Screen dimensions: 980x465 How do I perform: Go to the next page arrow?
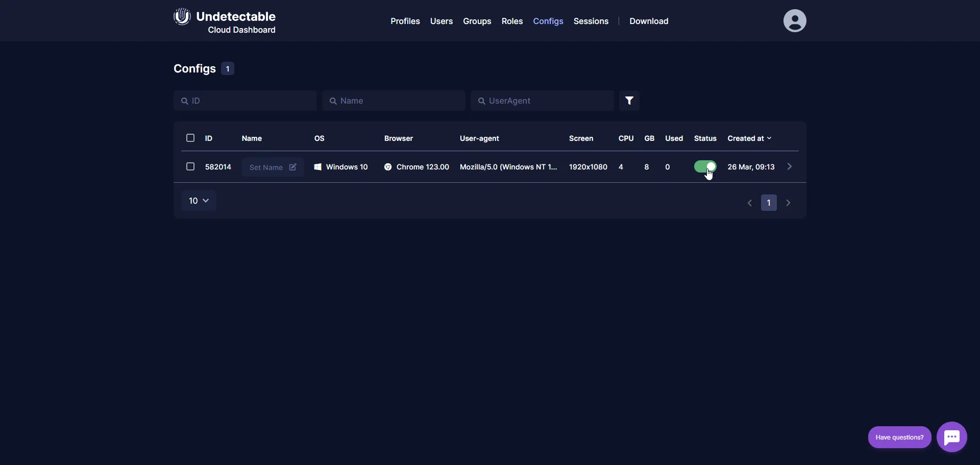(788, 203)
